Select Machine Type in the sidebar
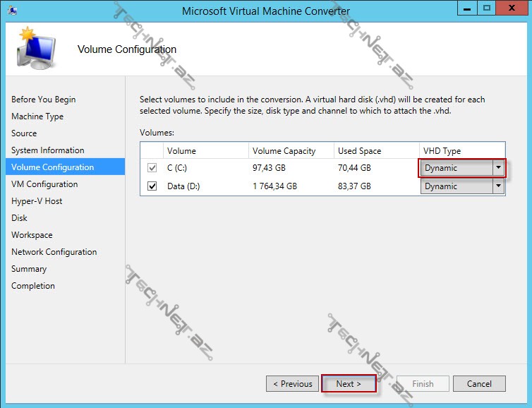This screenshot has width=532, height=408. tap(37, 116)
